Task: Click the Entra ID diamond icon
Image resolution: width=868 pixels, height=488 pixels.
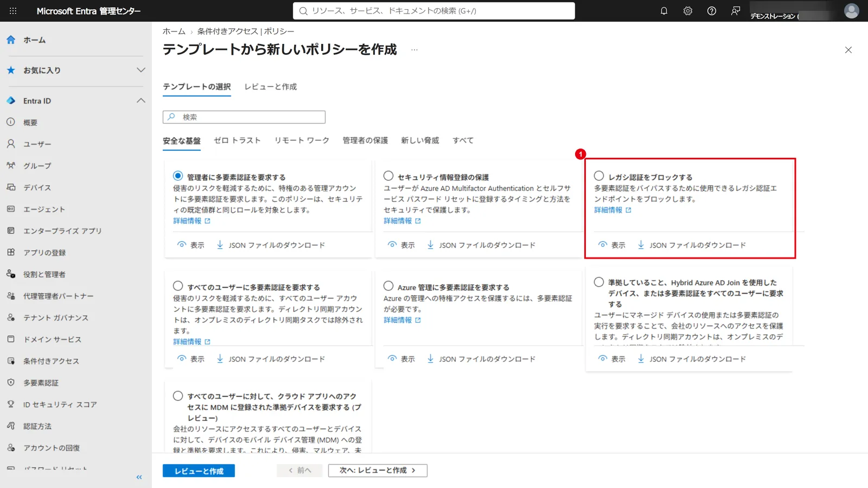Action: (11, 101)
